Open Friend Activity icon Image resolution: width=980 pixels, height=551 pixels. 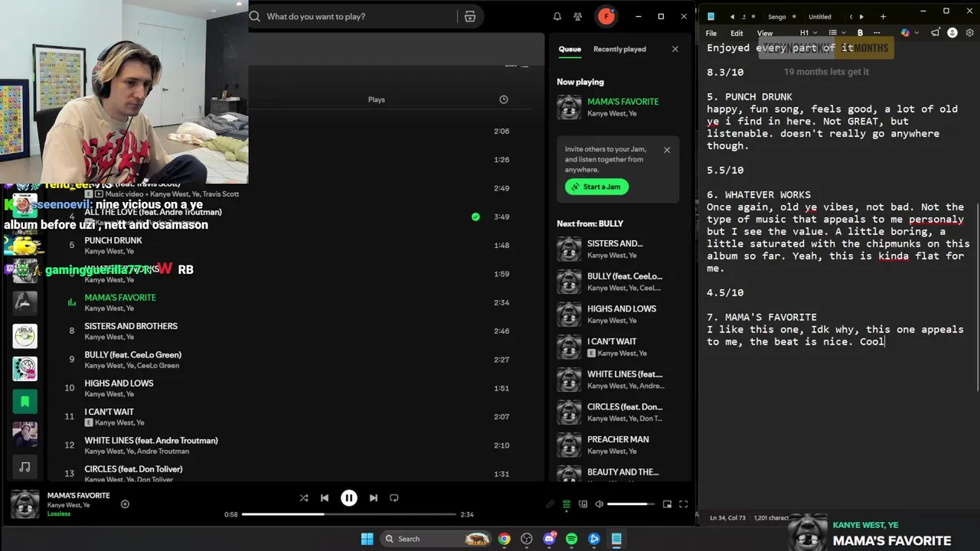coord(578,16)
